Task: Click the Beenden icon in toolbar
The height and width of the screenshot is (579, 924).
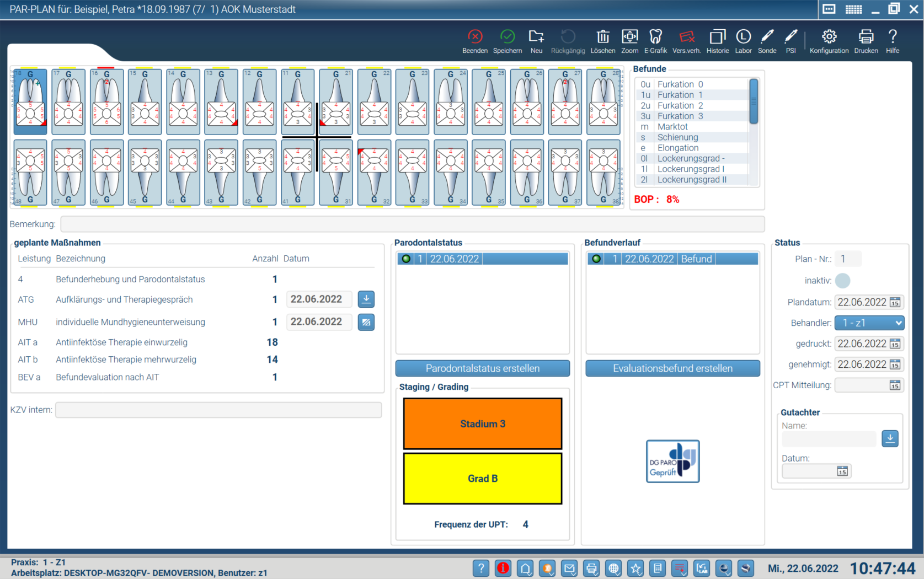Action: pyautogui.click(x=474, y=37)
